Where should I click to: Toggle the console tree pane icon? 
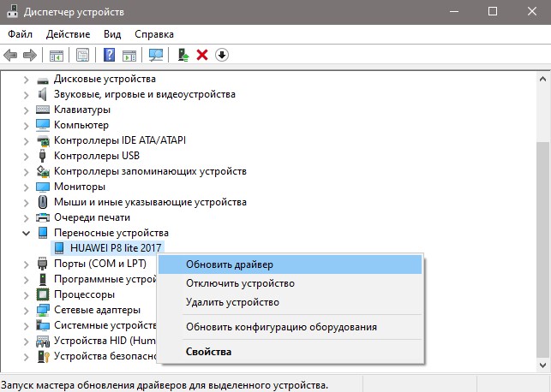(57, 55)
